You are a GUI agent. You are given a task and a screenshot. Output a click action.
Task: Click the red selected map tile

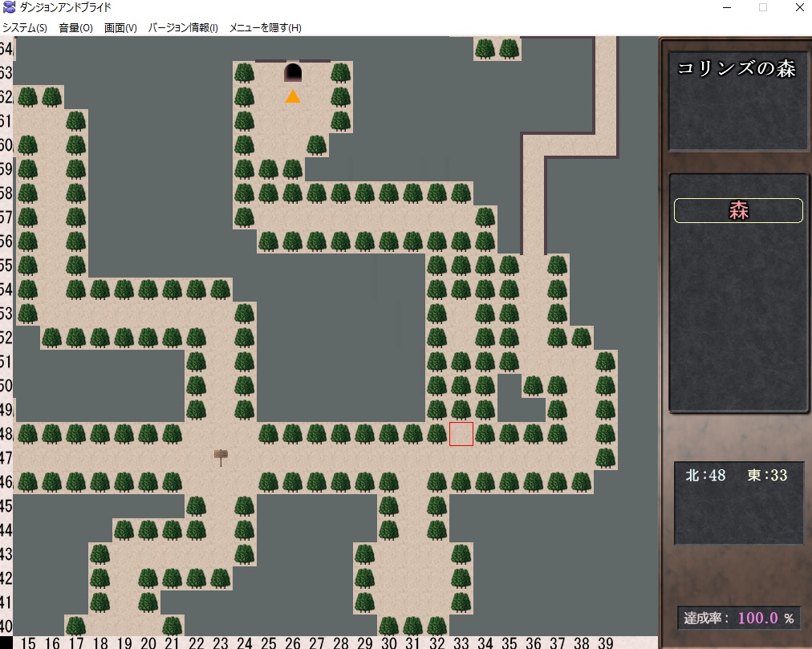pyautogui.click(x=461, y=433)
